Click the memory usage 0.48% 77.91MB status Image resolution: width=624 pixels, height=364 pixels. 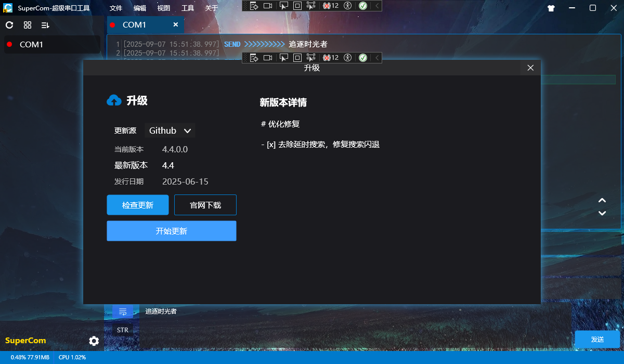[x=30, y=358]
